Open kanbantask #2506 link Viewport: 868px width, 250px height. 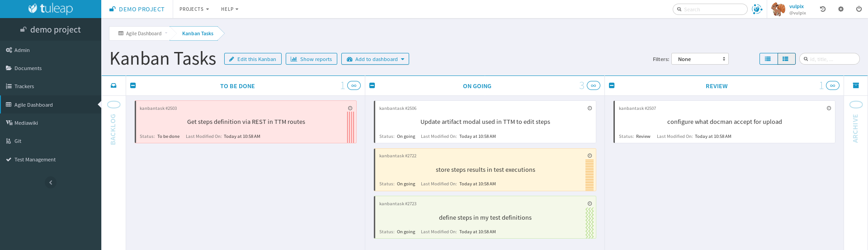pos(398,108)
